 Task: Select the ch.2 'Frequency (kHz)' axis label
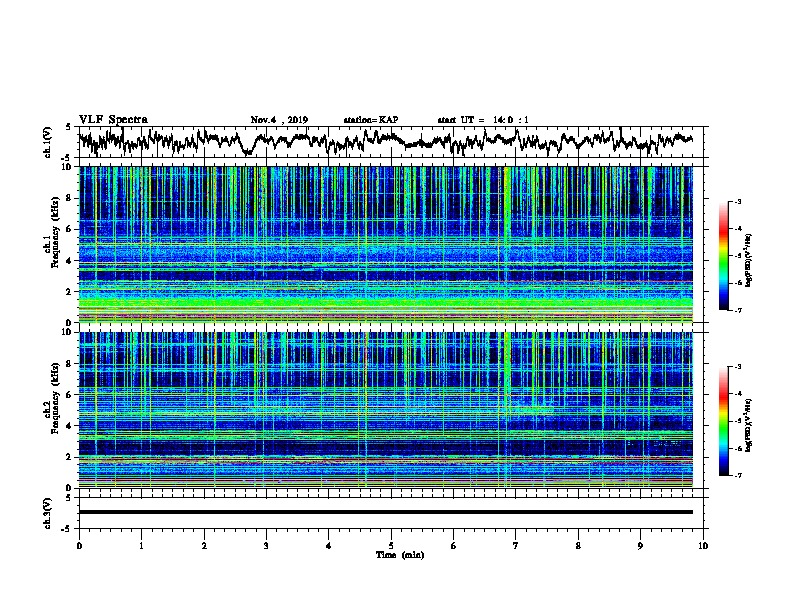click(x=56, y=398)
